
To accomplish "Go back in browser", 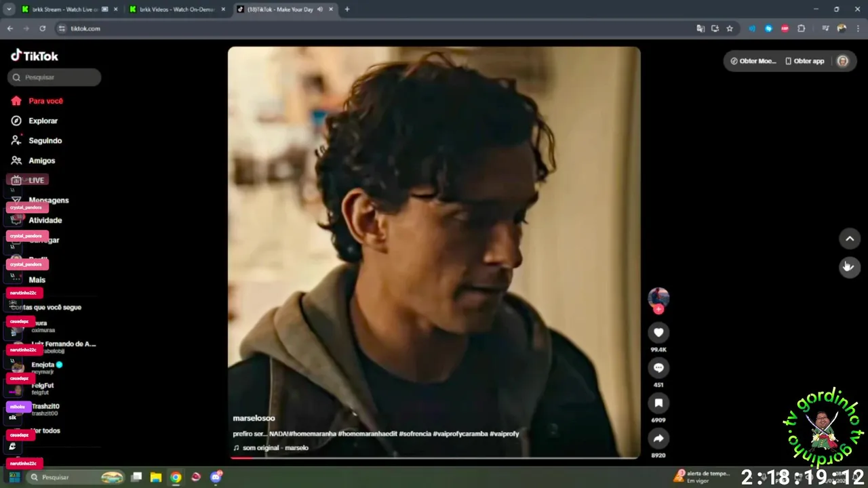I will click(x=9, y=28).
